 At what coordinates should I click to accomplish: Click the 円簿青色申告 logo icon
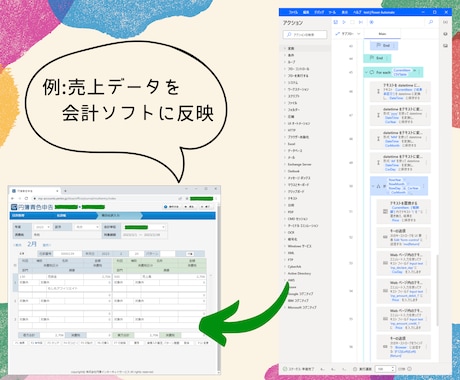point(14,207)
